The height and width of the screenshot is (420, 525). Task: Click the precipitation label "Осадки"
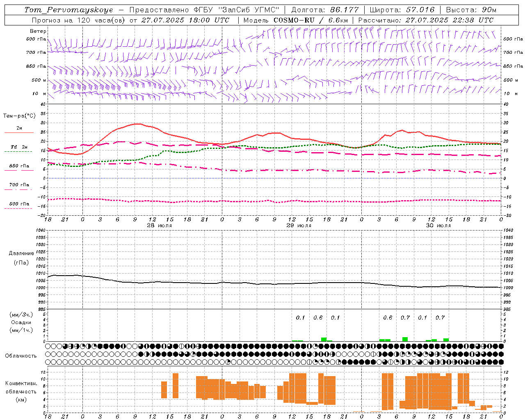[21, 322]
